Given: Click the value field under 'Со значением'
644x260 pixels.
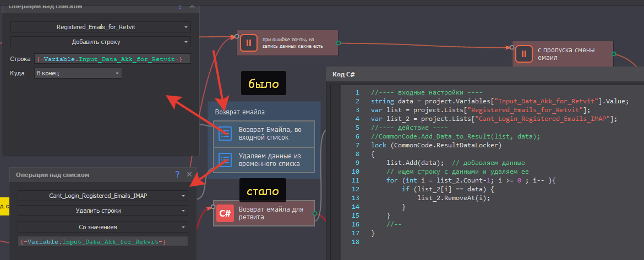Looking at the screenshot, I should [103, 241].
